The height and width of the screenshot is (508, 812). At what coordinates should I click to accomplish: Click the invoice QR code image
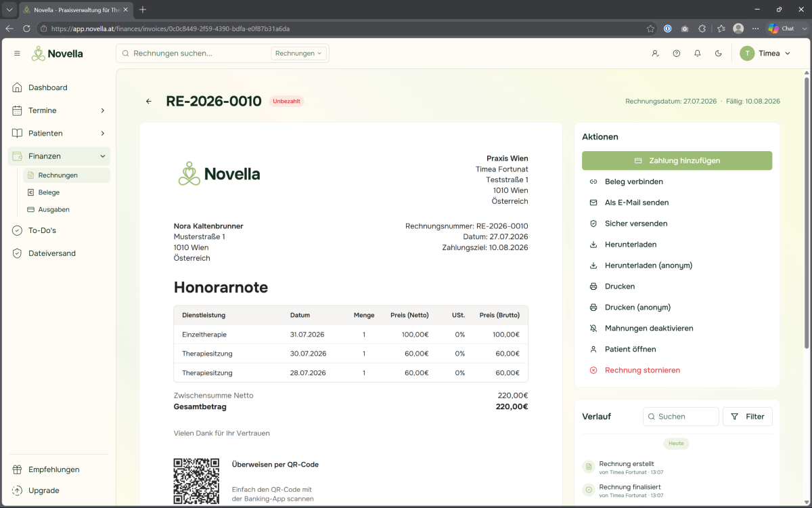196,481
